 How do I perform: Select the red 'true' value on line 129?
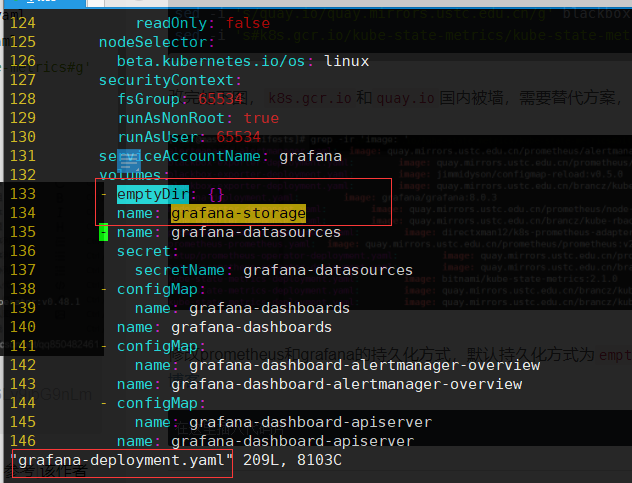tap(261, 118)
